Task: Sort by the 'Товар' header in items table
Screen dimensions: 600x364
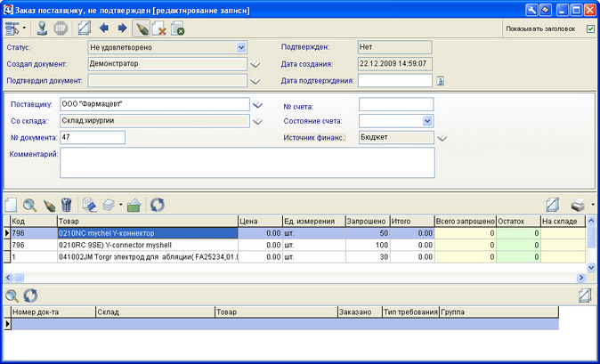Action: [x=148, y=222]
